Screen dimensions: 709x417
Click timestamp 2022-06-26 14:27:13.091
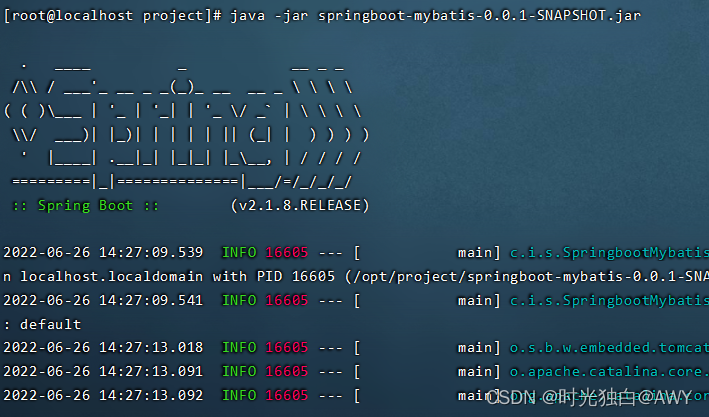coord(103,371)
